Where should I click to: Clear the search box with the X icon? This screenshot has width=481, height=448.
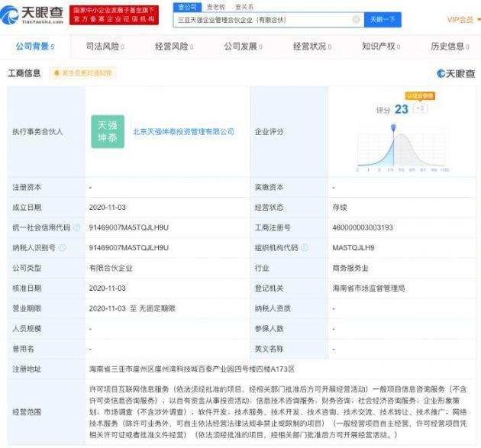click(356, 19)
